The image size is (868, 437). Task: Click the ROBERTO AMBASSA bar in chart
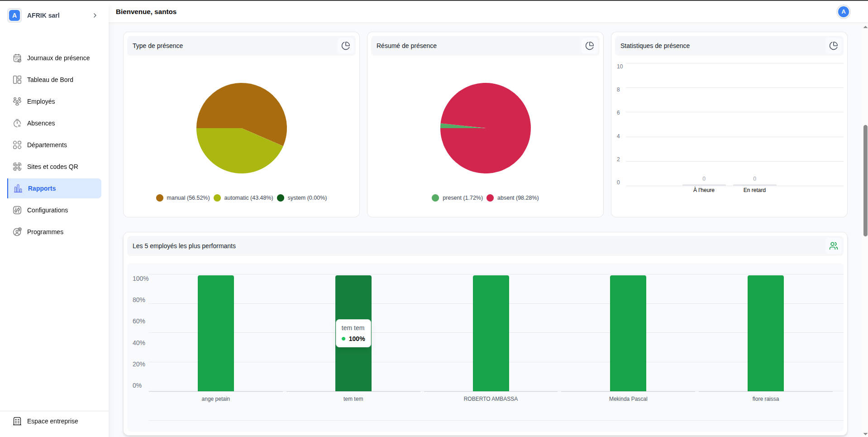click(x=491, y=333)
